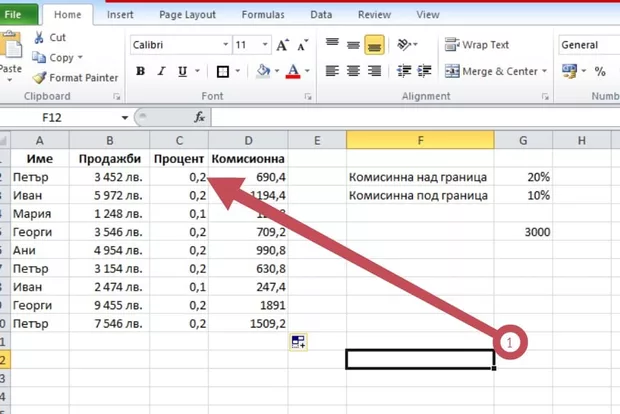Toggle underline formatting

point(182,72)
